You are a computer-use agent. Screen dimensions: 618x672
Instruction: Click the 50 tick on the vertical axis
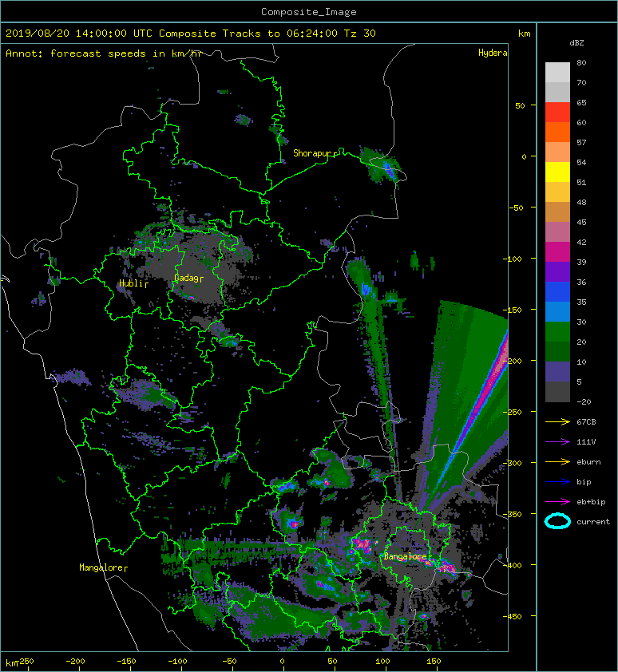click(520, 105)
